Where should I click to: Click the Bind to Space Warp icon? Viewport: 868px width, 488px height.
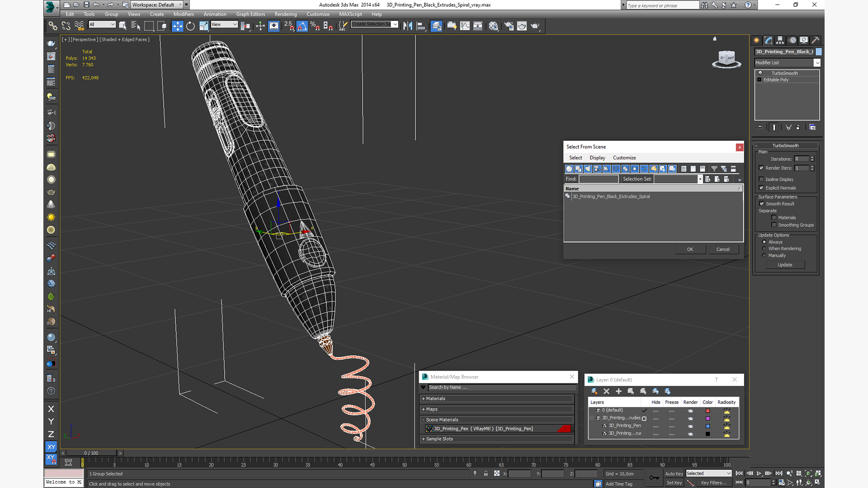[x=79, y=26]
